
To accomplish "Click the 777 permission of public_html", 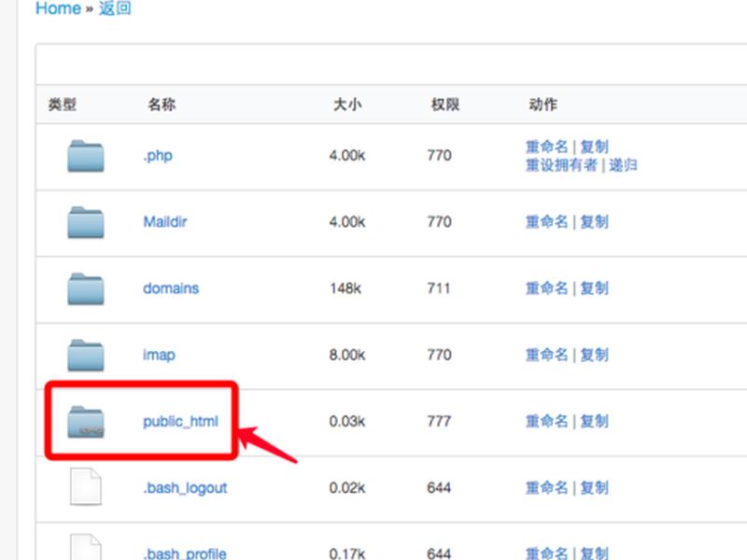I will click(439, 422).
